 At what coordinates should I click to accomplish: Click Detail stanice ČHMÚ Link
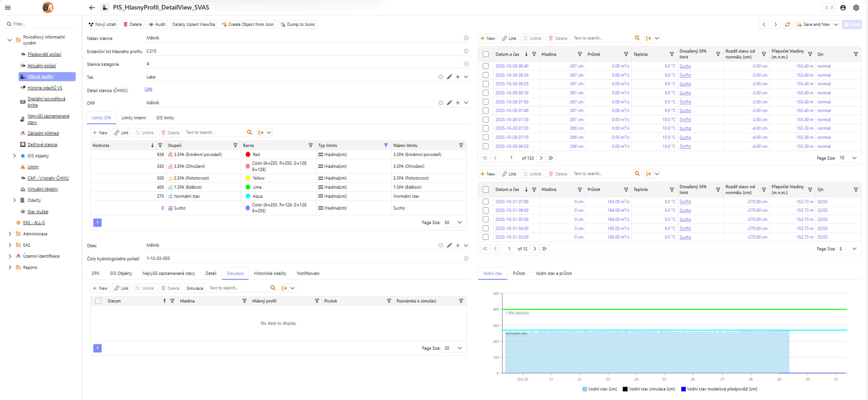pos(148,89)
